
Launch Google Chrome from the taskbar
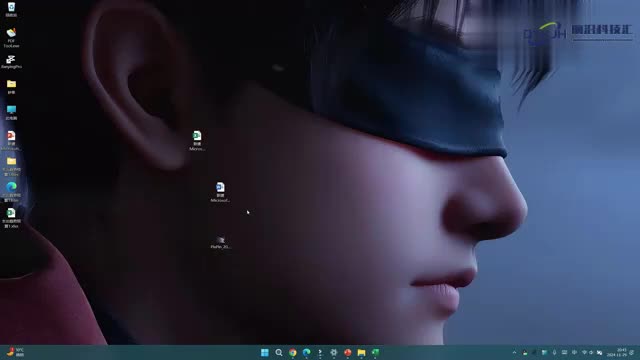click(293, 352)
